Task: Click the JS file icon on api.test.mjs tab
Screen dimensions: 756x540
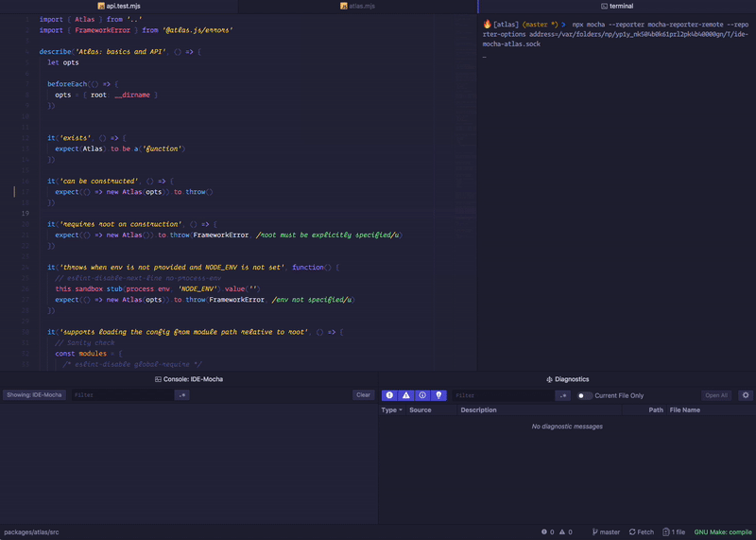Action: 101,7
